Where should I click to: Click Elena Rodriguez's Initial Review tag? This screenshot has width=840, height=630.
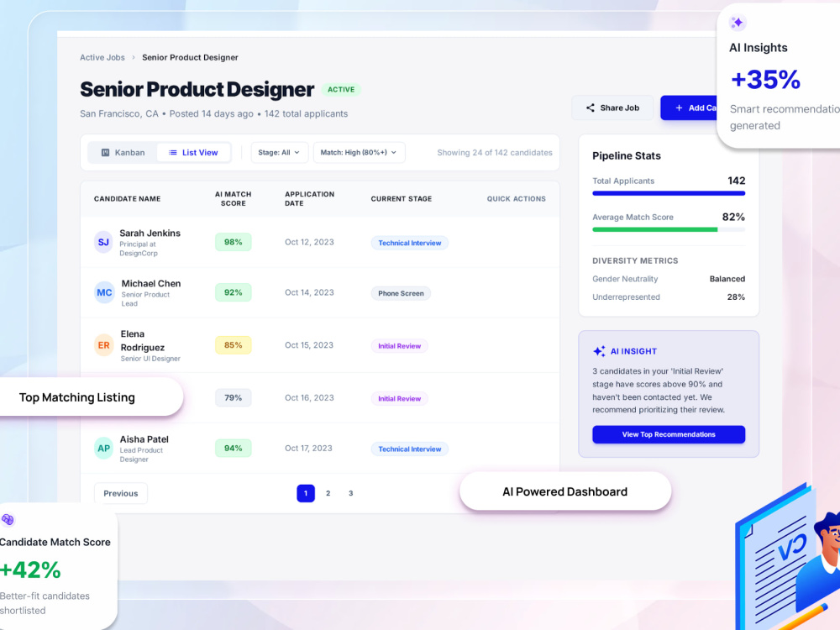(400, 346)
